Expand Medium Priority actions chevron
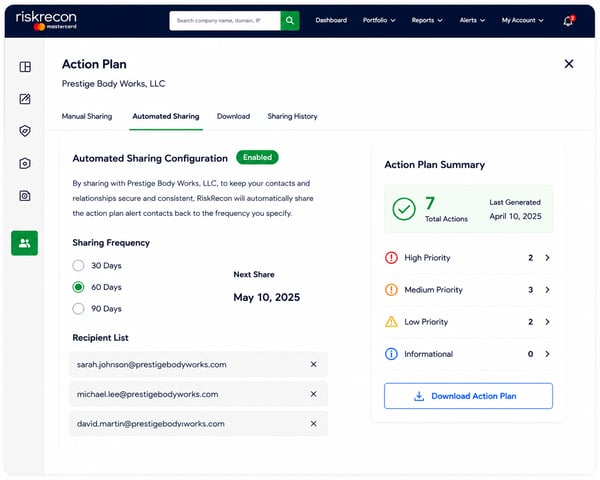 pyautogui.click(x=548, y=290)
